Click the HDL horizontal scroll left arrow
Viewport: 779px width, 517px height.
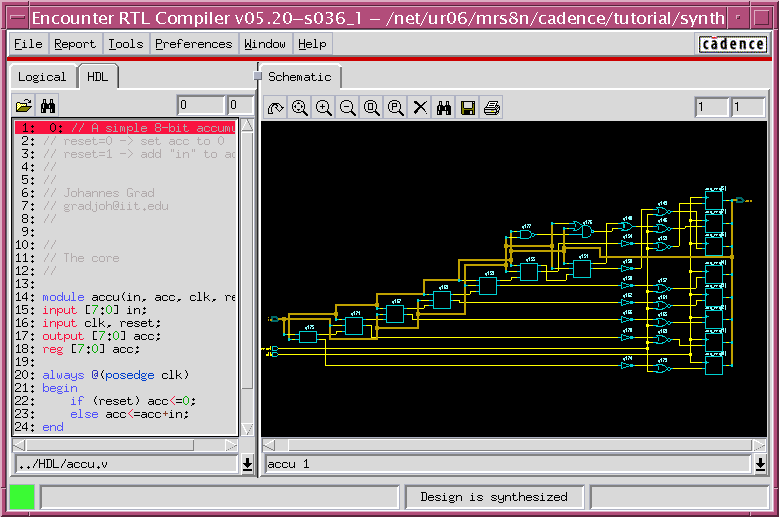point(19,445)
